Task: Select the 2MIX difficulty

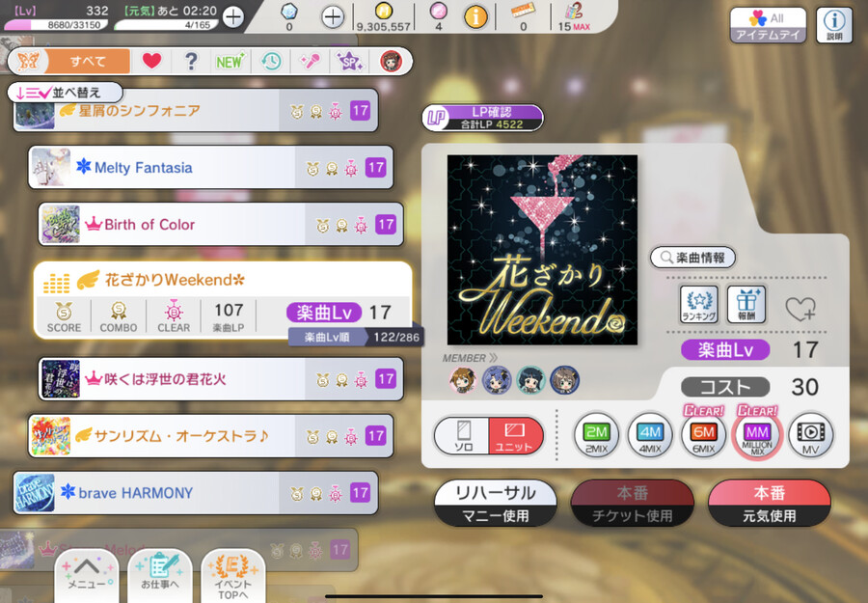Action: point(597,436)
